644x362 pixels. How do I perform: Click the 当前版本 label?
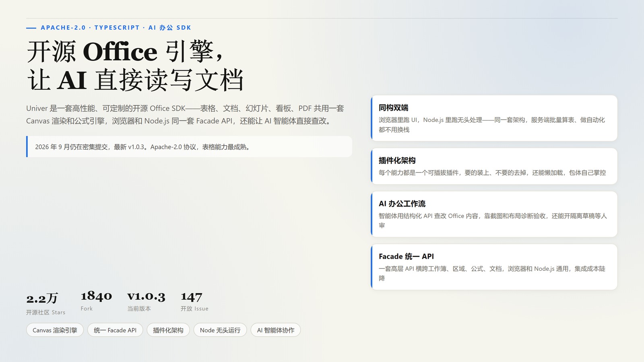click(x=139, y=309)
